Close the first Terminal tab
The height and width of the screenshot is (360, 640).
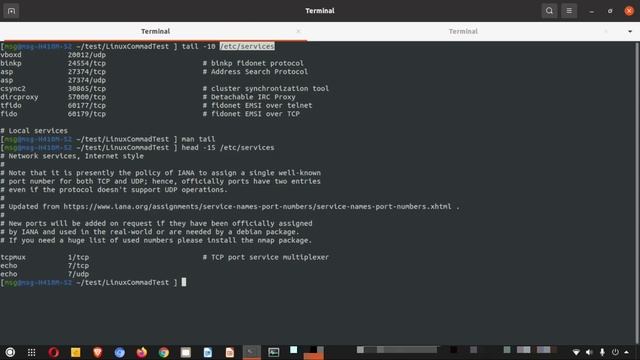(298, 31)
